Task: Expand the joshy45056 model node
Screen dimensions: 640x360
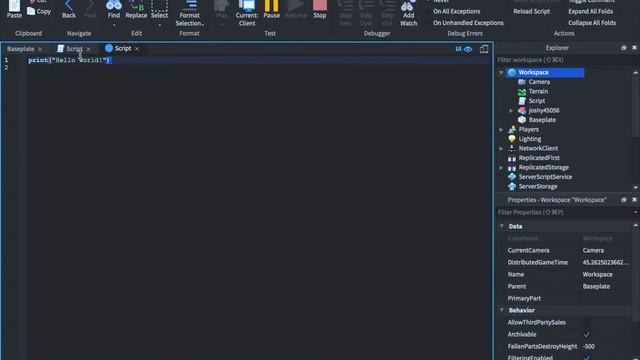Action: (x=511, y=111)
